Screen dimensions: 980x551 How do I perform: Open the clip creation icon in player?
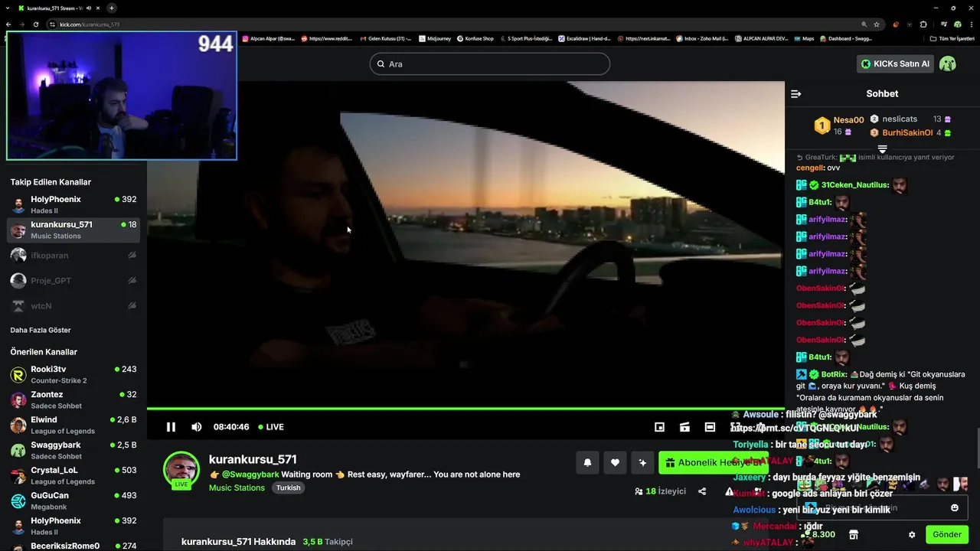[x=685, y=427]
